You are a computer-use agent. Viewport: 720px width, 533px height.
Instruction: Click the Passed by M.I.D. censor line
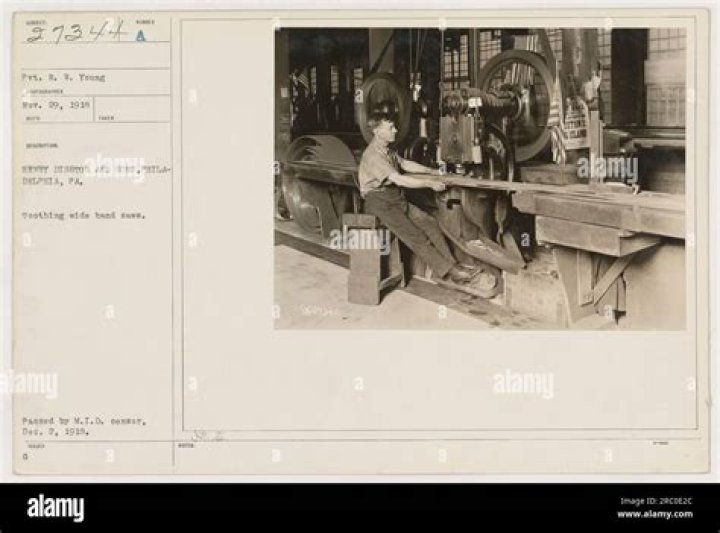coord(84,421)
